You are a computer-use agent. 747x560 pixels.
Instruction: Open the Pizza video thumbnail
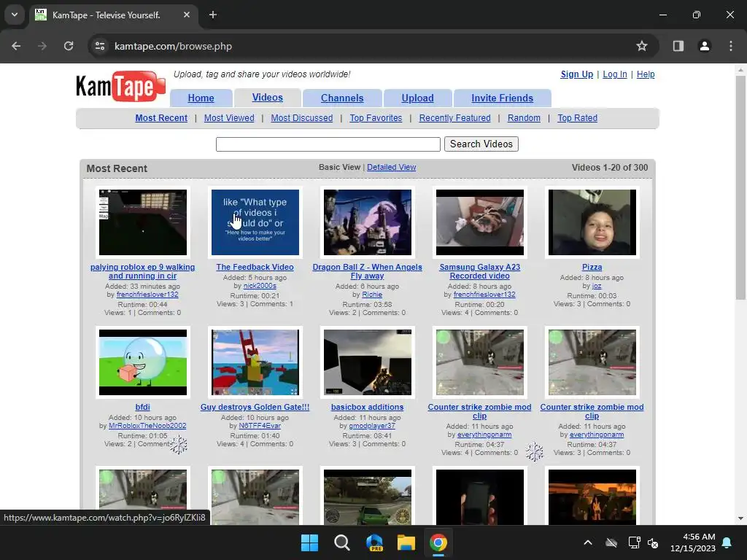(x=592, y=222)
